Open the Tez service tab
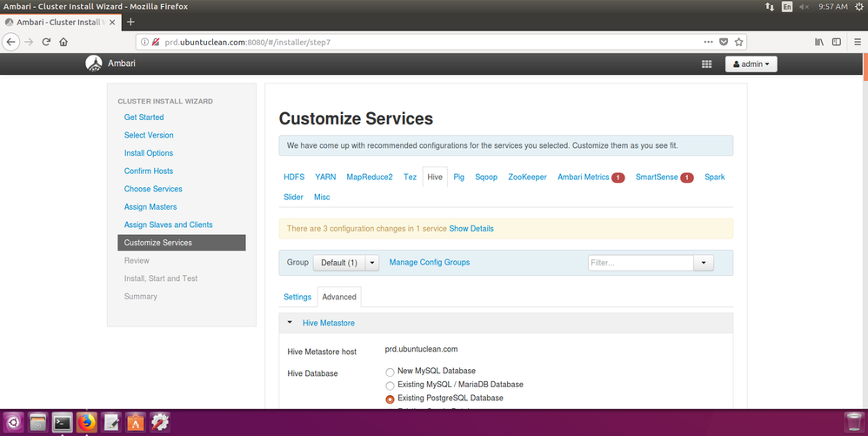 (x=410, y=177)
